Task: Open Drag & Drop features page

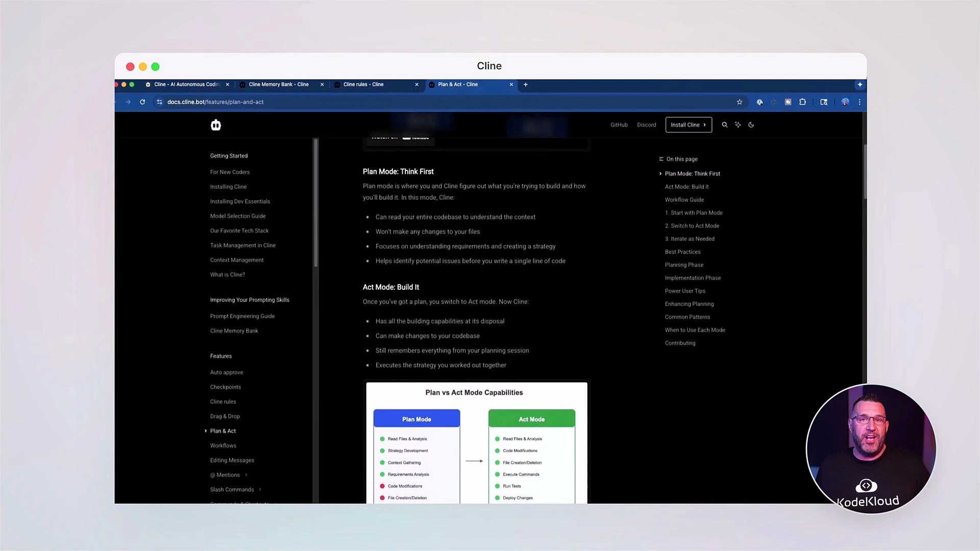Action: coord(225,416)
